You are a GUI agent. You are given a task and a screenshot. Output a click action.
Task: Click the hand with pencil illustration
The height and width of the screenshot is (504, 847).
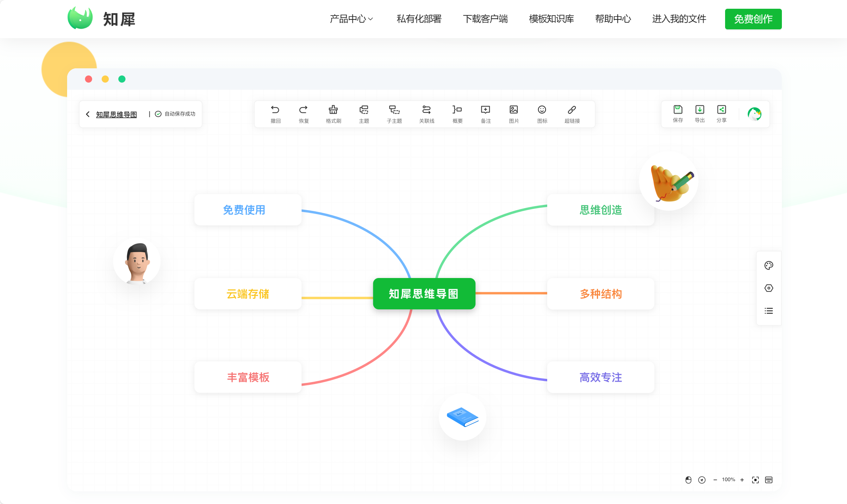669,182
